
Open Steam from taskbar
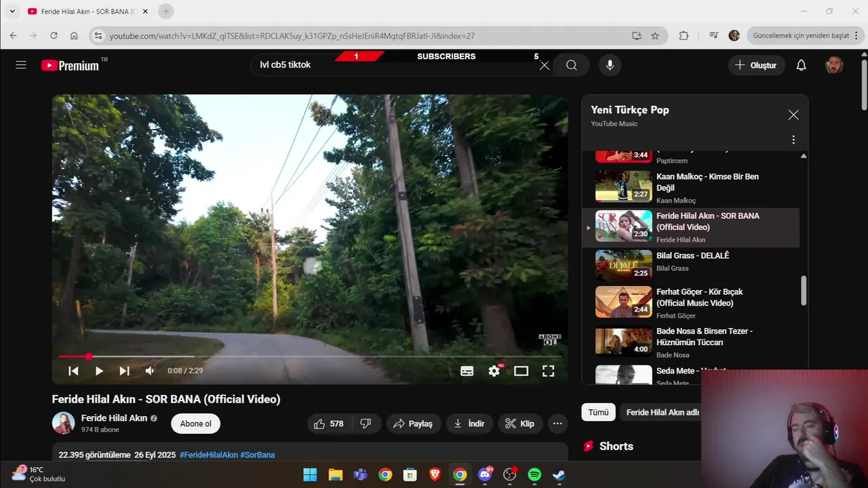[x=559, y=474]
